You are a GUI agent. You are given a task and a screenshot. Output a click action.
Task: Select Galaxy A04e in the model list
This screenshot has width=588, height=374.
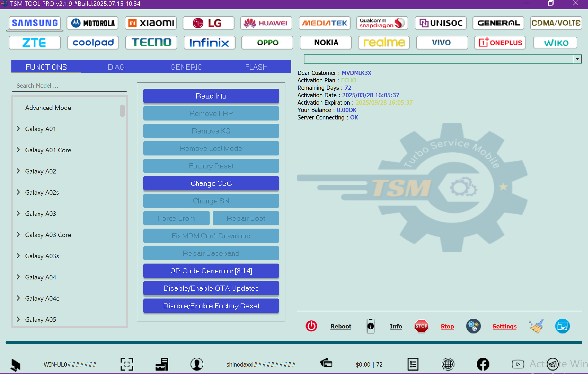coord(42,299)
